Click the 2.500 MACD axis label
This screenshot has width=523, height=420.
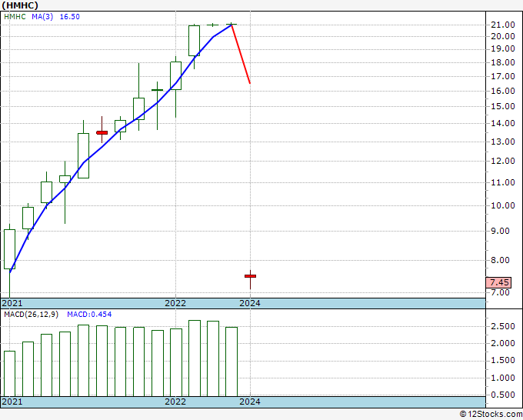coord(503,326)
